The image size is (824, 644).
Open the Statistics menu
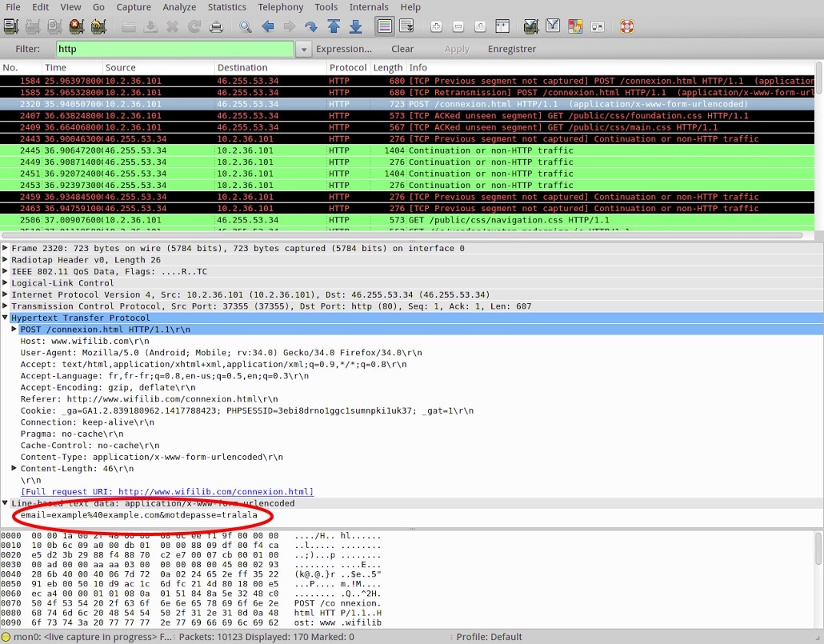click(227, 7)
